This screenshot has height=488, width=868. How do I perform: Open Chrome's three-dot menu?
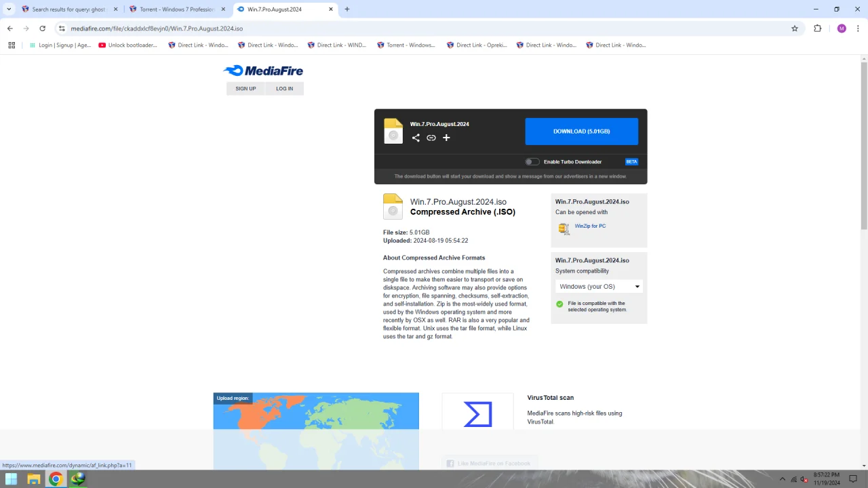[859, 28]
